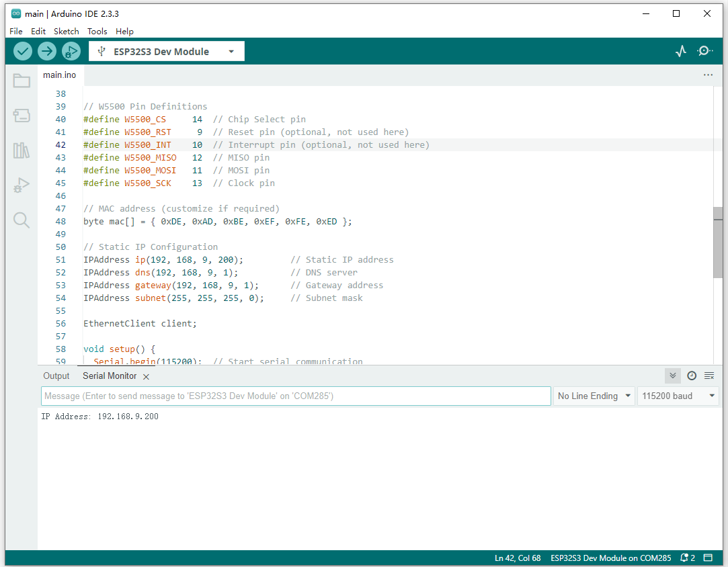Click the Upload arrow button
This screenshot has width=728, height=567.
pyautogui.click(x=47, y=51)
